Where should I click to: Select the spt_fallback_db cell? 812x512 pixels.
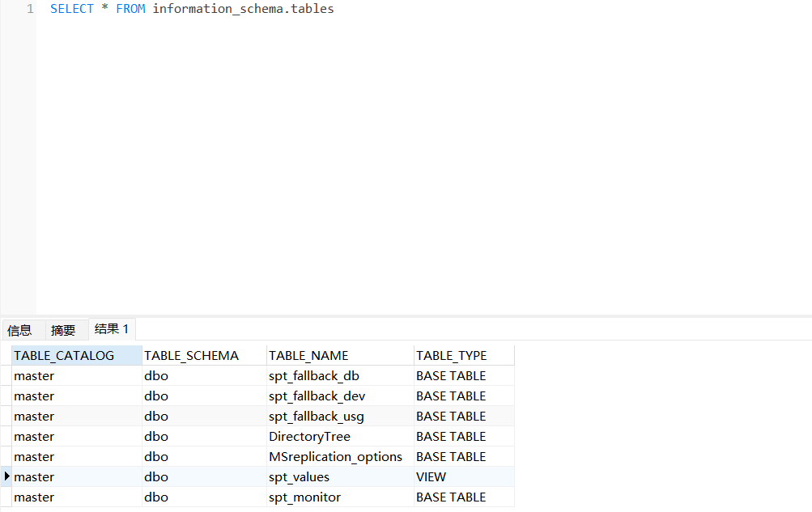click(314, 376)
